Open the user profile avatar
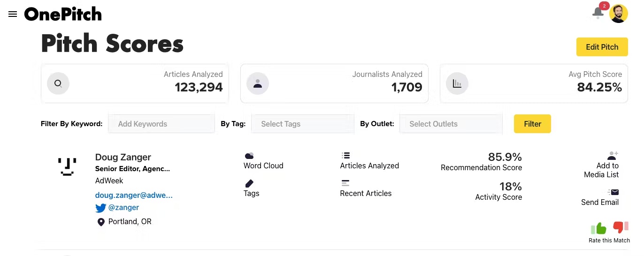 click(619, 14)
